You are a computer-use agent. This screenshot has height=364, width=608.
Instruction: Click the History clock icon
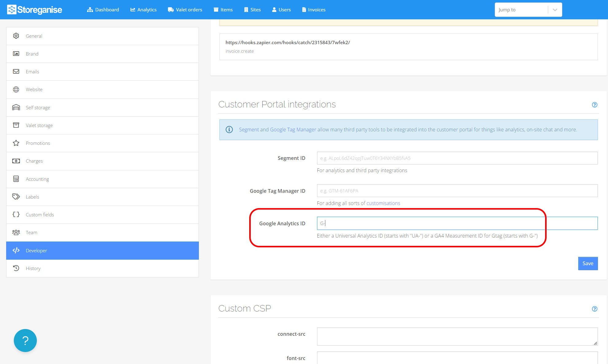click(x=16, y=268)
